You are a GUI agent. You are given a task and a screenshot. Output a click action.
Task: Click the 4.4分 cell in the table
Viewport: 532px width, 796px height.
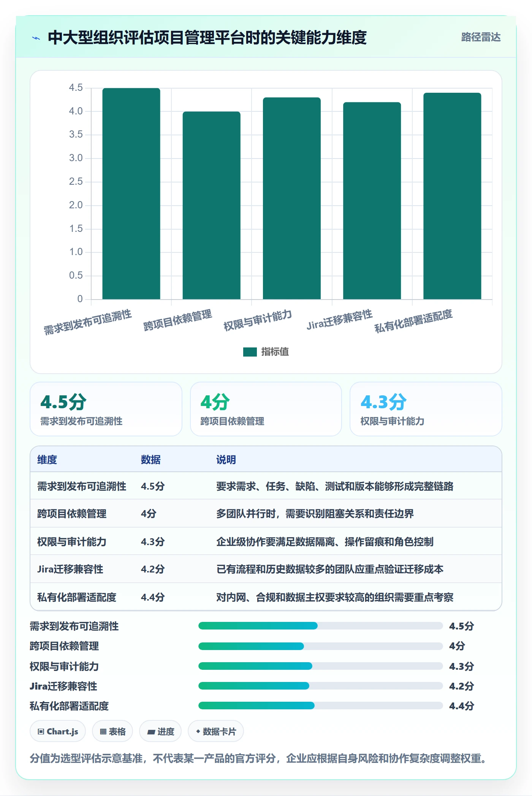153,597
